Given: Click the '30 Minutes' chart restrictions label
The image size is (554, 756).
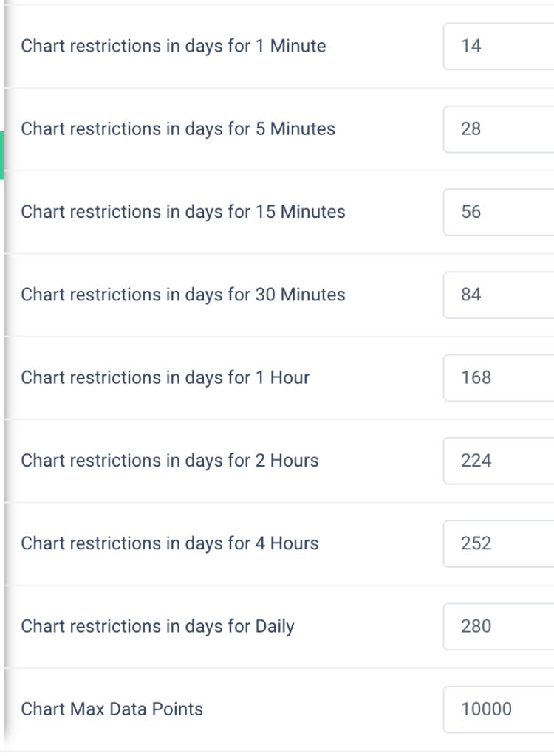Looking at the screenshot, I should 182,295.
